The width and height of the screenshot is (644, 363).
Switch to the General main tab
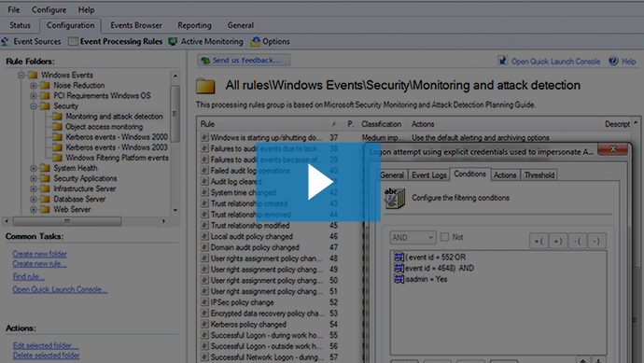click(240, 25)
